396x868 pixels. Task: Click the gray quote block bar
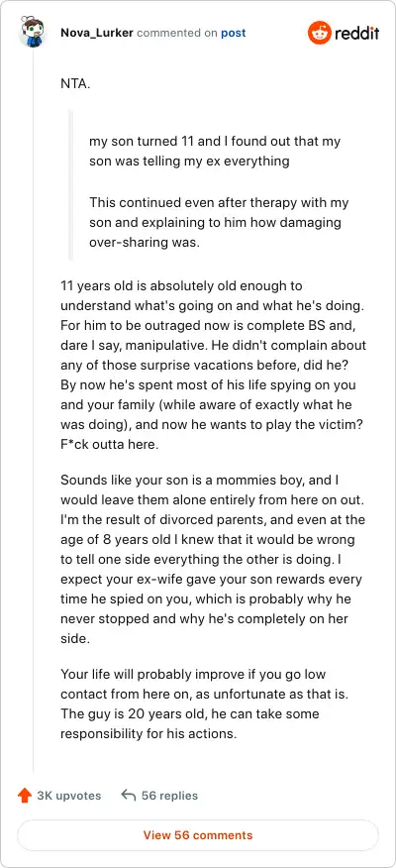(x=70, y=185)
